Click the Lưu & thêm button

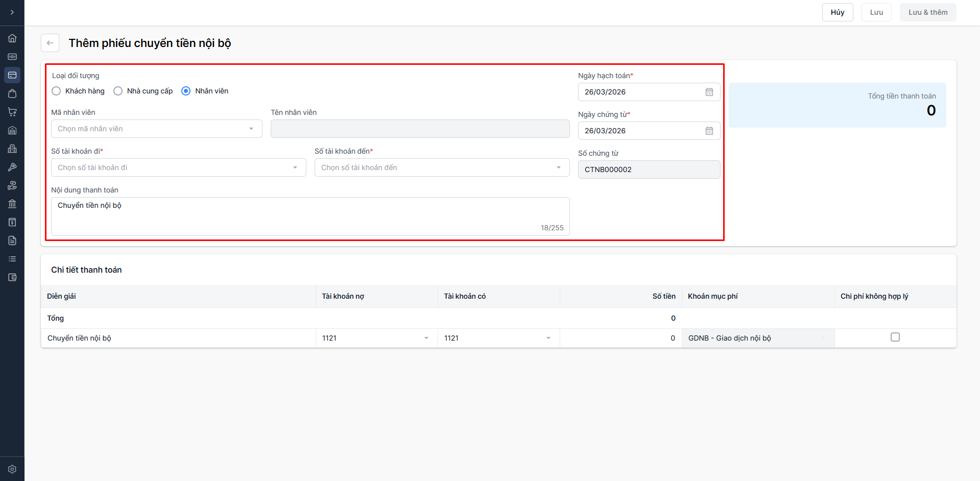(x=928, y=12)
